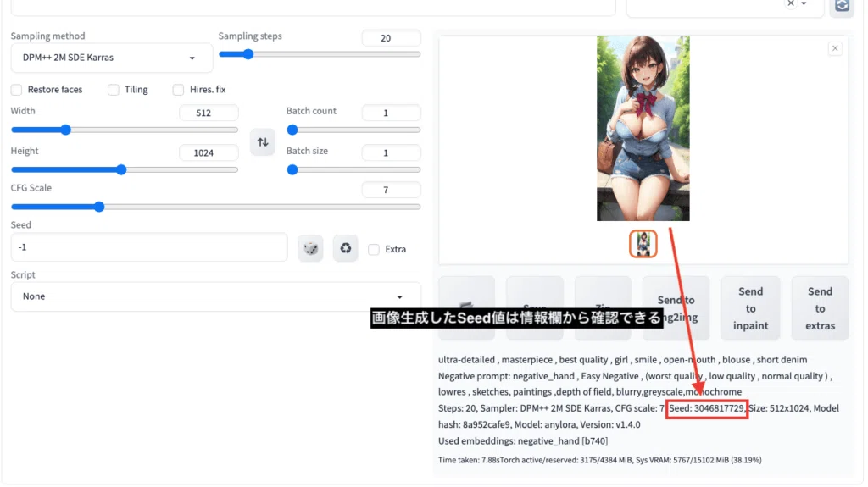Viewport: 868px width, 487px height.
Task: Click the folder button left of Save
Action: (467, 309)
